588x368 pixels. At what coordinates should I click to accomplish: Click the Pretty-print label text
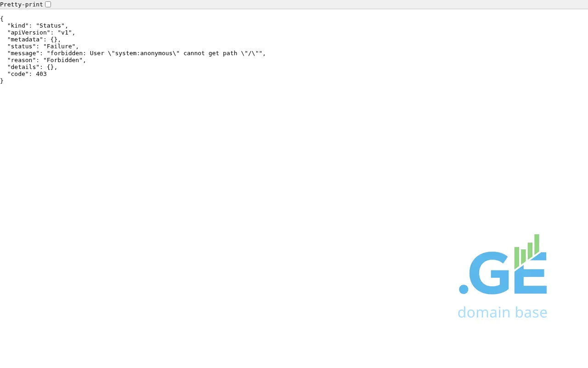[x=22, y=5]
